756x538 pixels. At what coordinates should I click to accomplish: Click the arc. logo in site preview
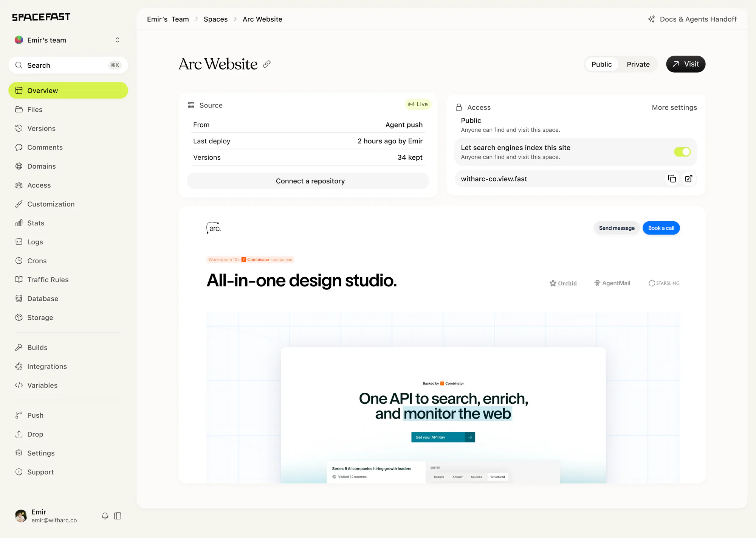[214, 228]
